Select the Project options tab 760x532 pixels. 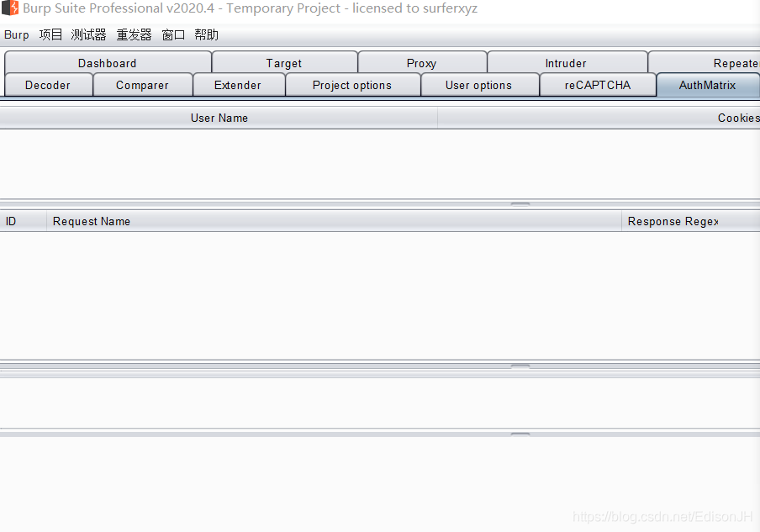point(352,85)
